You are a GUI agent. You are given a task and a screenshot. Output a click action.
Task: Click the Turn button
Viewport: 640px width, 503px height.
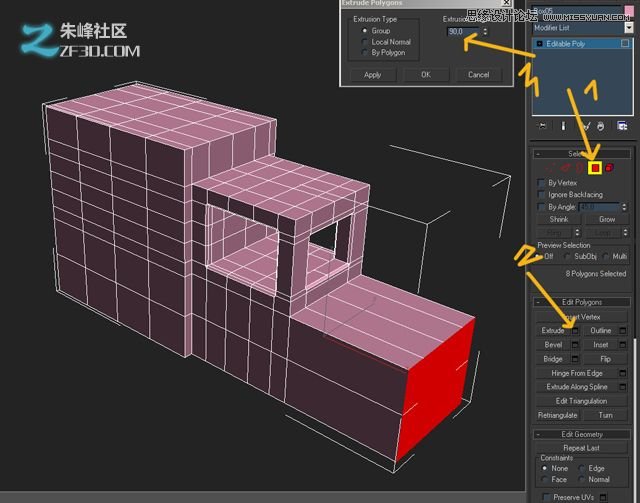pos(606,415)
